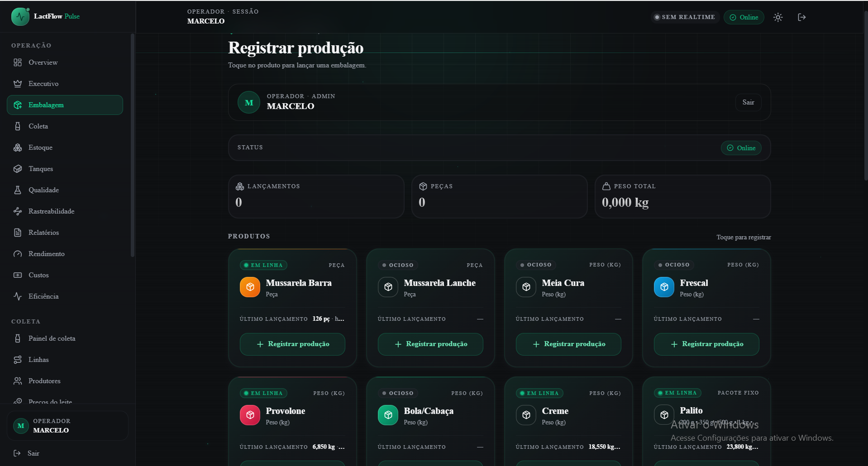
Task: Click EM LINHA badge on Palito
Action: (677, 393)
